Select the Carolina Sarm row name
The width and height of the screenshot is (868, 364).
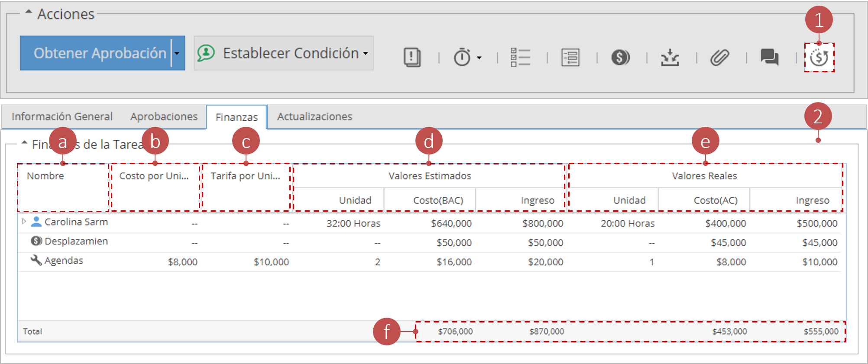76,222
